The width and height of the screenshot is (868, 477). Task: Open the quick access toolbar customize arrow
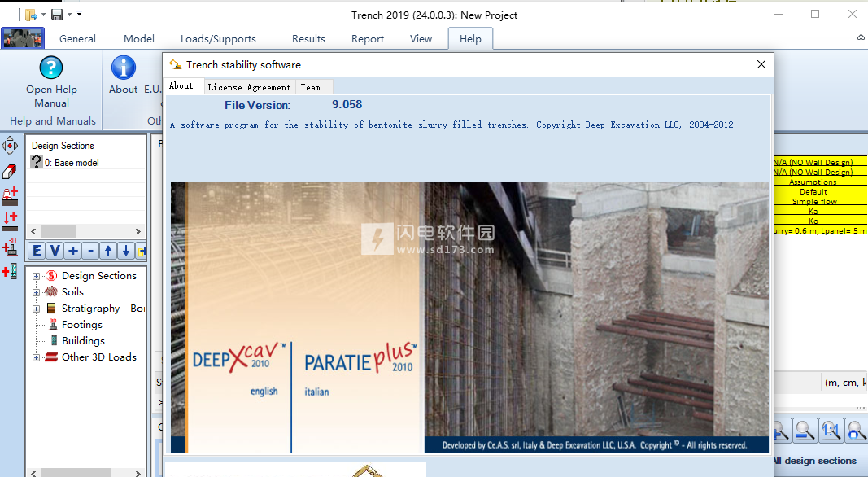tap(79, 13)
